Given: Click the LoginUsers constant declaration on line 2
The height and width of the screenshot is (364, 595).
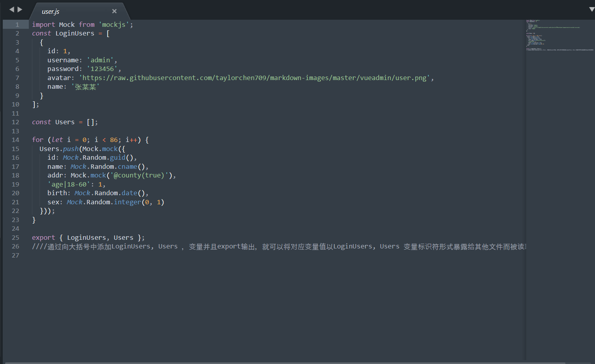Looking at the screenshot, I should coord(75,34).
